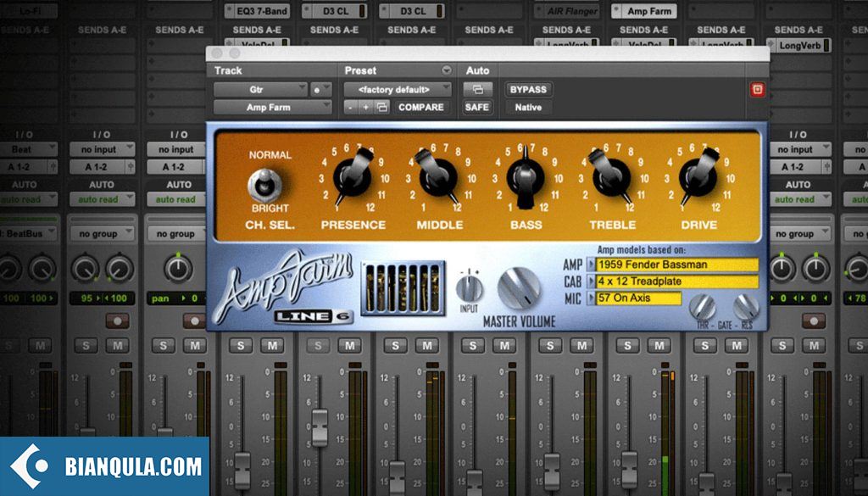Click the TREBLE knob on the amp
868x496 pixels.
pos(612,177)
